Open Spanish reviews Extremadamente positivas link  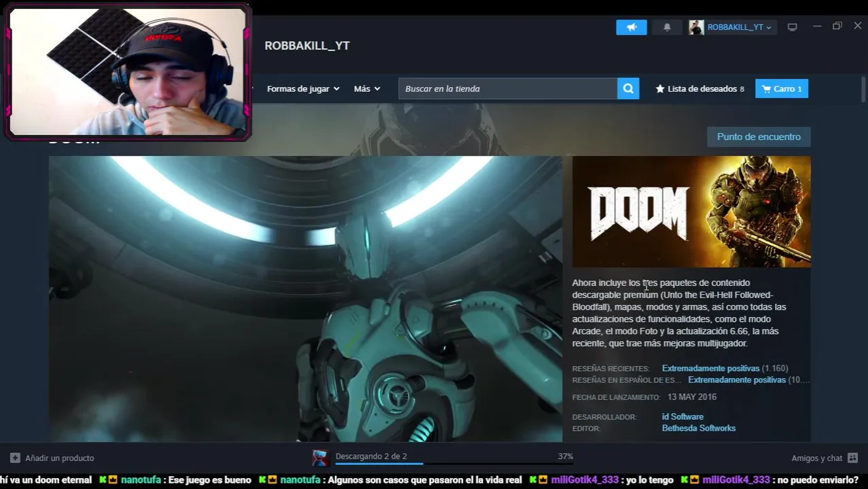(x=737, y=380)
